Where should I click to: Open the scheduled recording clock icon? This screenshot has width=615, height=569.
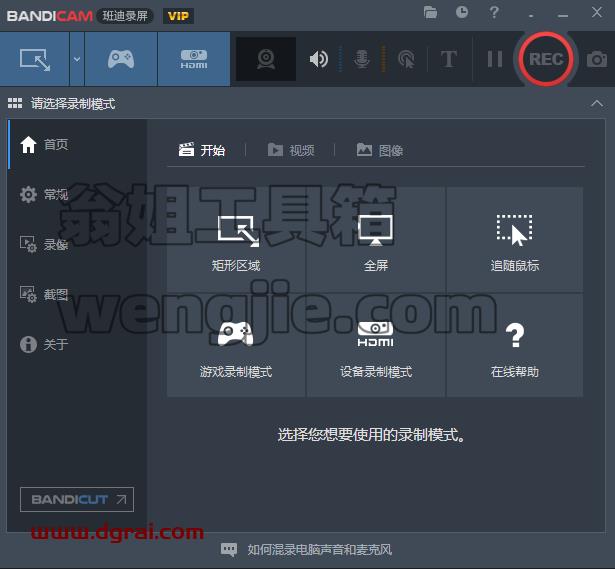click(462, 12)
